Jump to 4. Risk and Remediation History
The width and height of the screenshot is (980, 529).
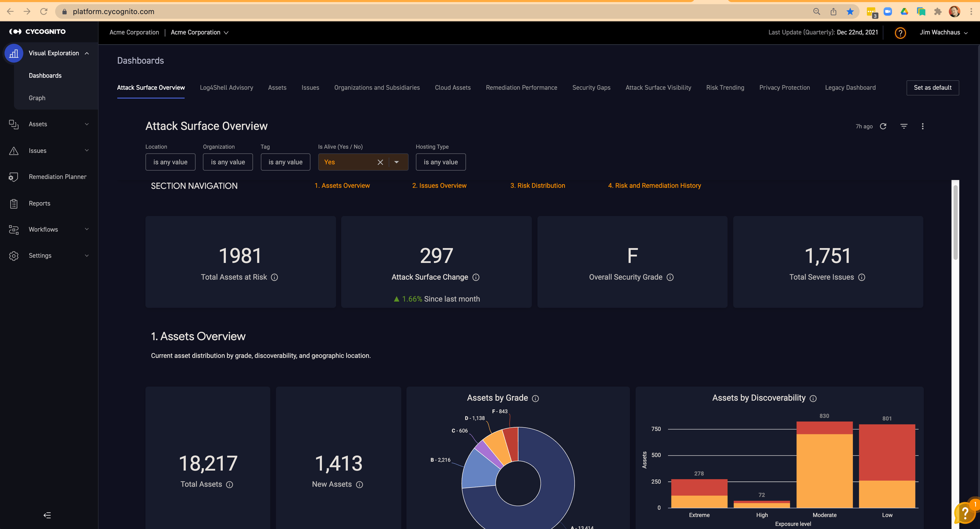point(654,186)
